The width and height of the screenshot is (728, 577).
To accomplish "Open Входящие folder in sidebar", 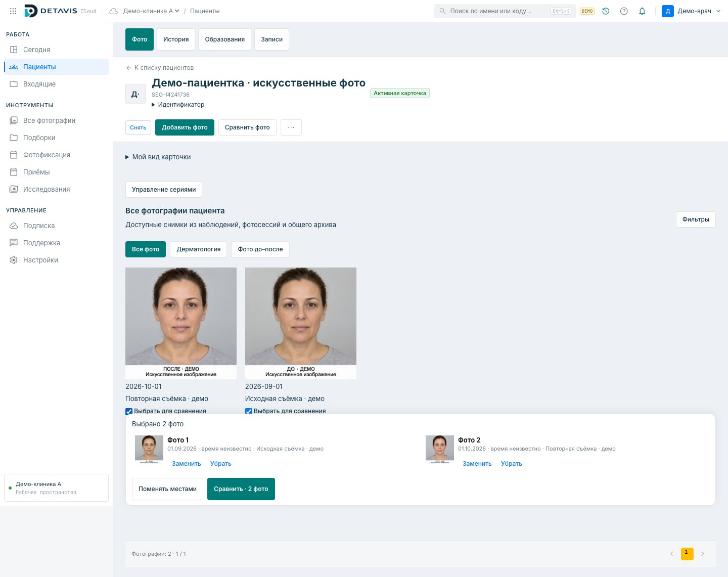I will 56,84.
